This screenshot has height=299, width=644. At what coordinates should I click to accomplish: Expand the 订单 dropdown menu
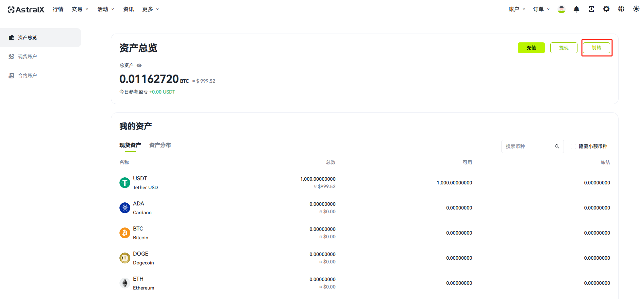coord(542,9)
